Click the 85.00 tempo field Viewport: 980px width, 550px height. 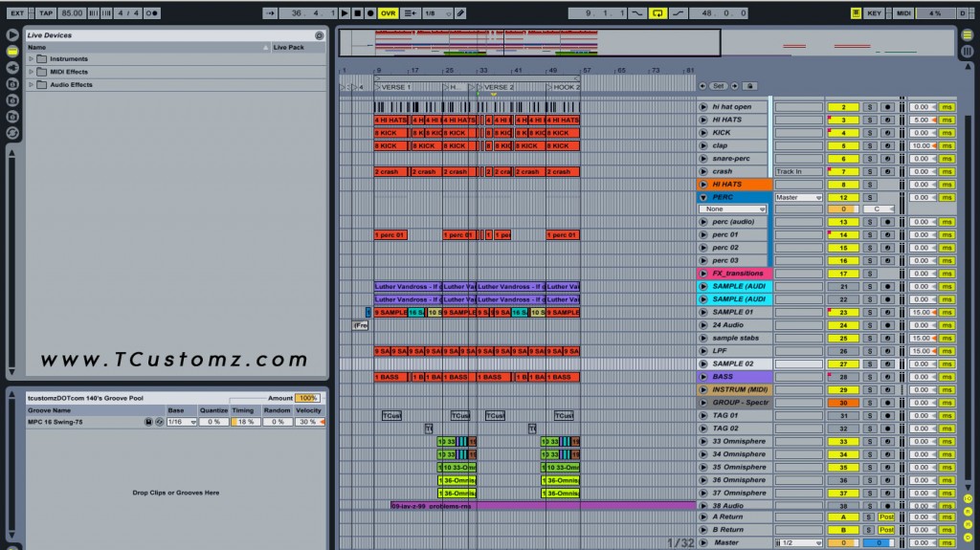[72, 12]
